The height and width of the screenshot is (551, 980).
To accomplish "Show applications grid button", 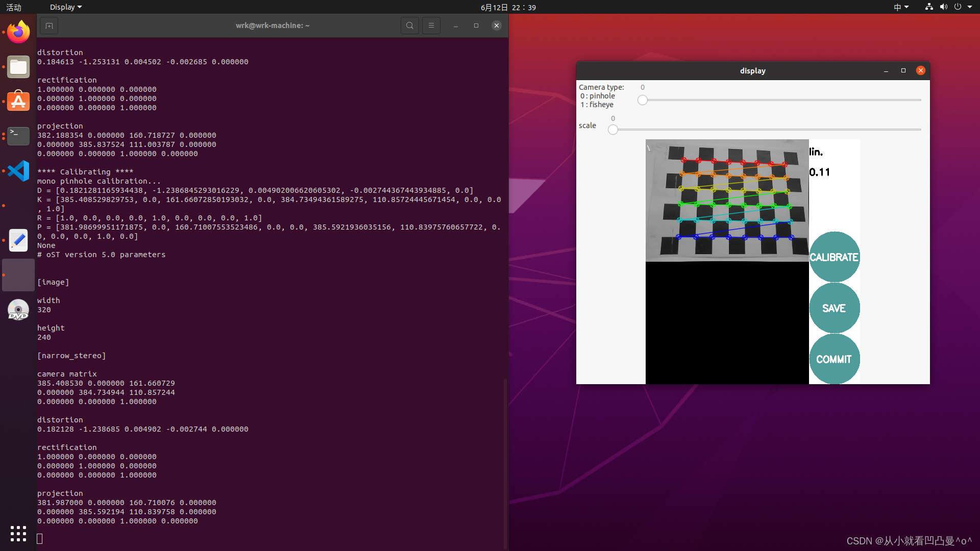I will coord(18,534).
